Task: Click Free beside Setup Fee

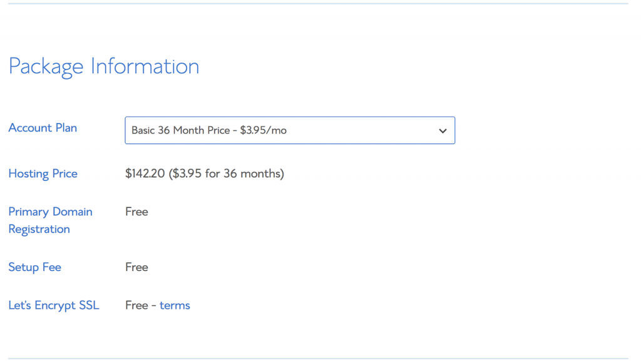Action: pyautogui.click(x=136, y=267)
